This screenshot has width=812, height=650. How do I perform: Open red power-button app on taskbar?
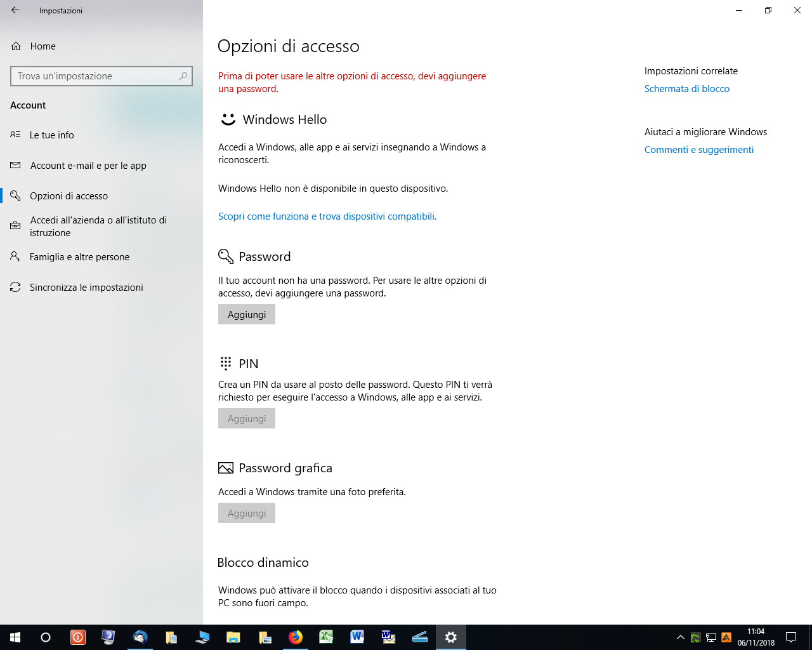point(78,637)
